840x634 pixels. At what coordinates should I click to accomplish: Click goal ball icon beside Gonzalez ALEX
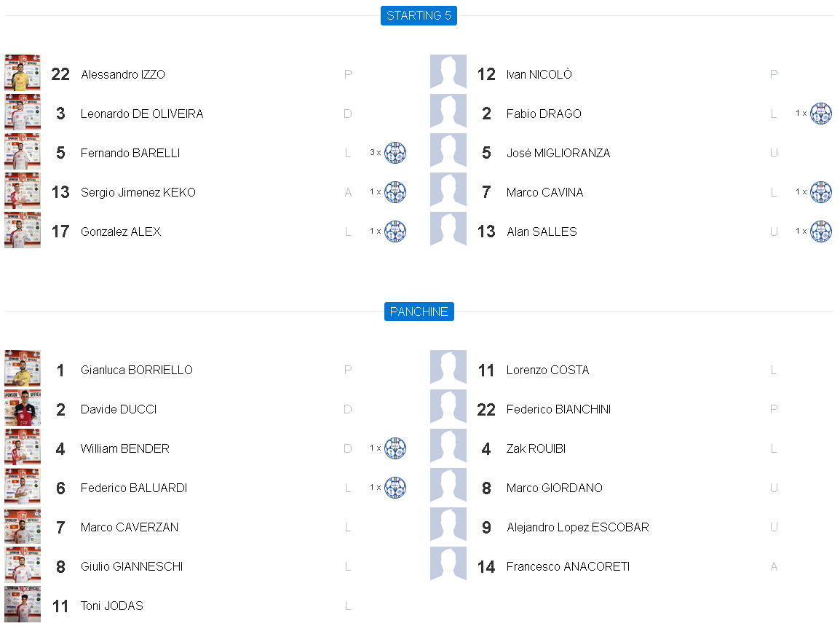395,231
